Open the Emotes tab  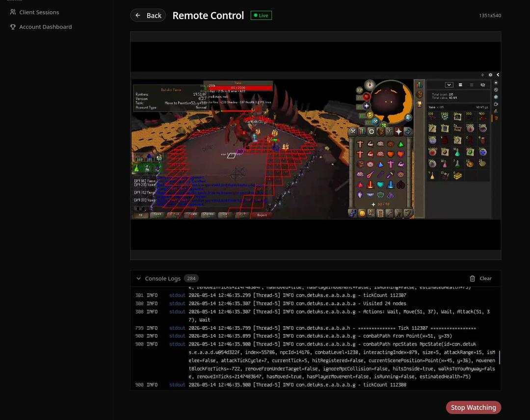[x=398, y=213]
